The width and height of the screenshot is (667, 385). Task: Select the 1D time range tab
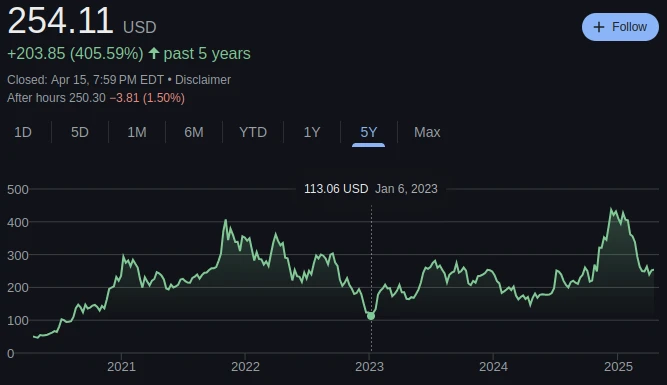(23, 132)
